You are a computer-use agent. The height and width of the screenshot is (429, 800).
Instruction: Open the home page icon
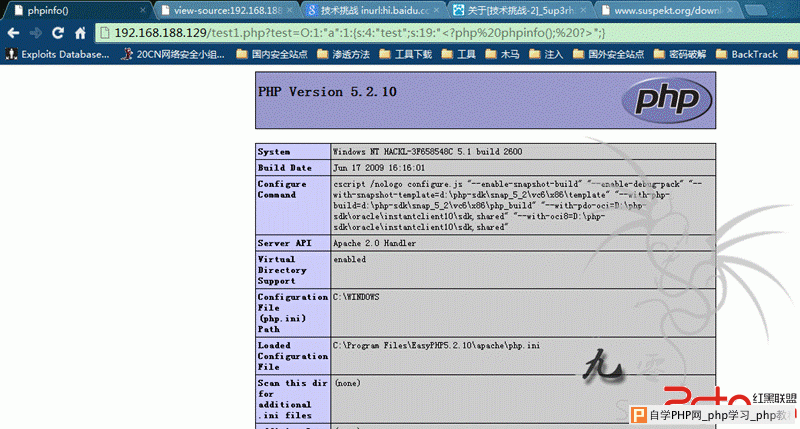click(80, 33)
